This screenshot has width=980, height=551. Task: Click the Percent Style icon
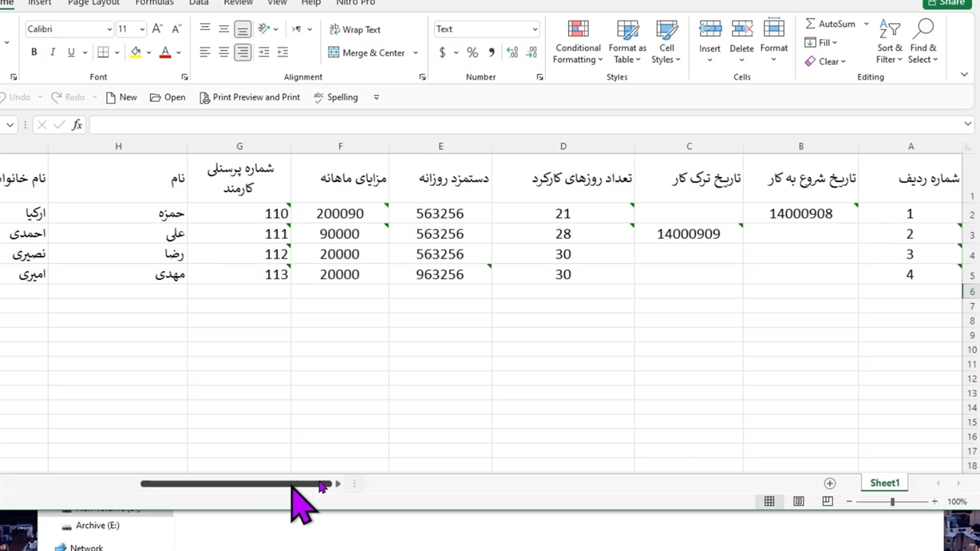click(472, 53)
